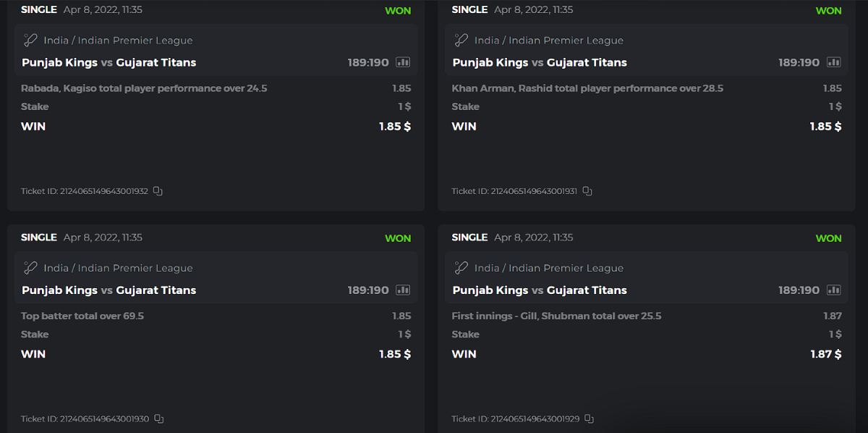Viewport: 868px width, 433px height.
Task: Click 189:190 score in Rashid Khan bet card
Action: point(799,62)
